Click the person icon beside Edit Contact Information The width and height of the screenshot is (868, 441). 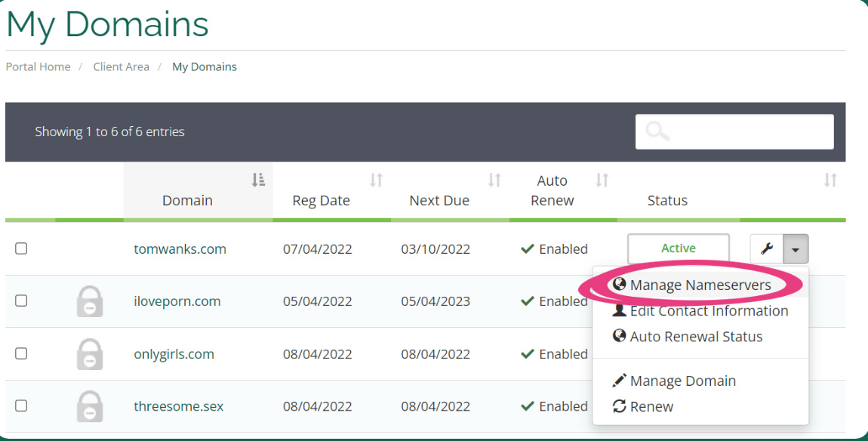pyautogui.click(x=620, y=310)
